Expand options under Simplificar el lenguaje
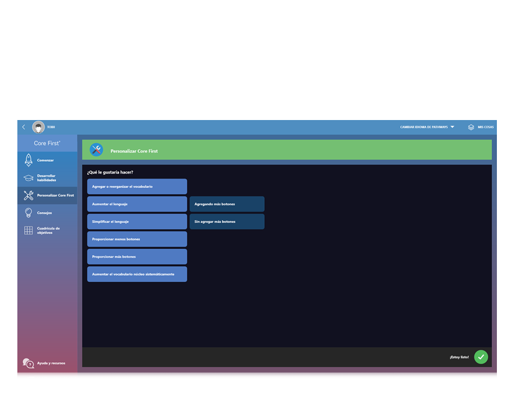Image resolution: width=513 pixels, height=420 pixels. pos(137,221)
